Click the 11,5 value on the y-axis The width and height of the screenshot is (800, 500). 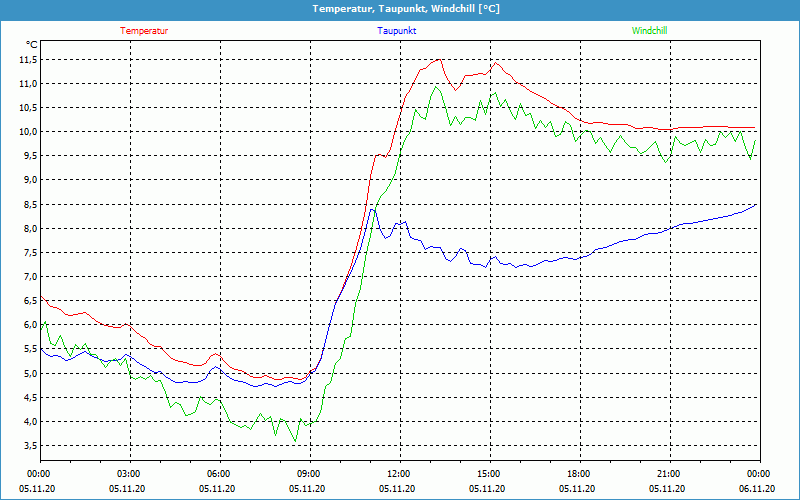point(28,59)
